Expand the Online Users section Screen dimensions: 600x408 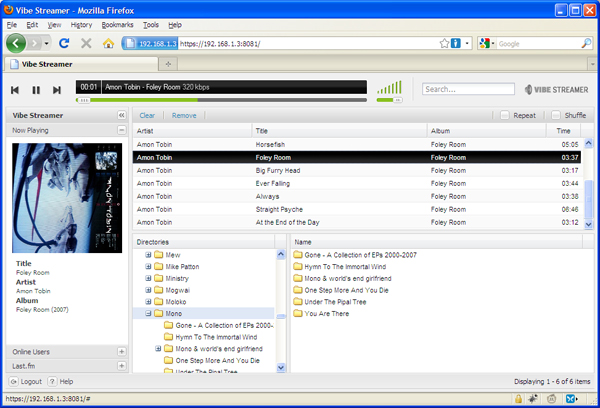[121, 351]
